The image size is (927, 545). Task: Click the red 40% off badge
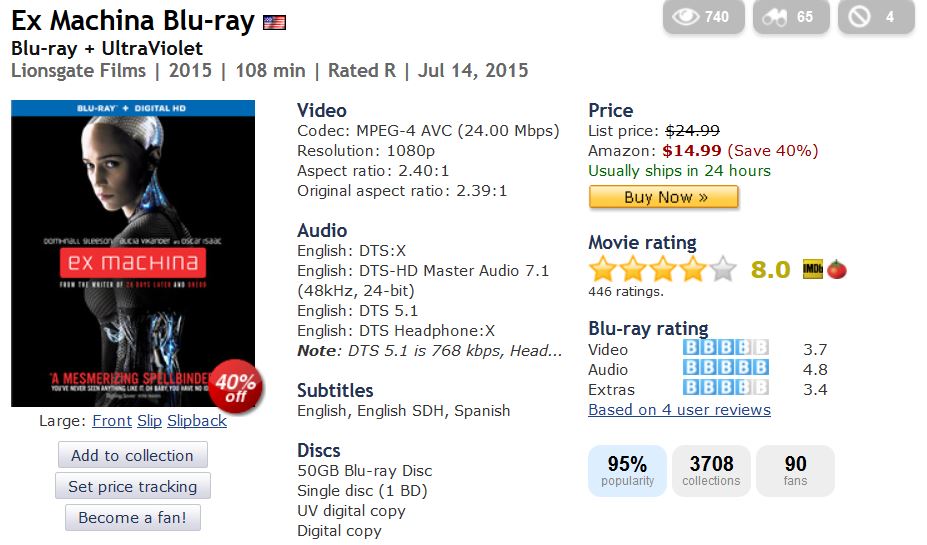pos(236,384)
